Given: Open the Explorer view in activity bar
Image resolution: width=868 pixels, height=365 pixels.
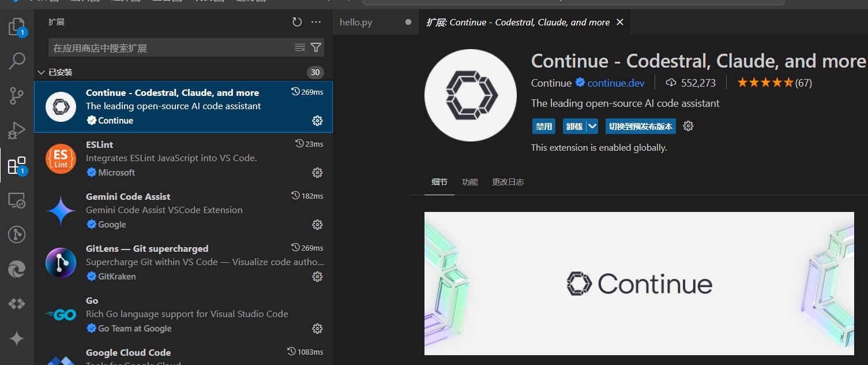Looking at the screenshot, I should (x=17, y=27).
